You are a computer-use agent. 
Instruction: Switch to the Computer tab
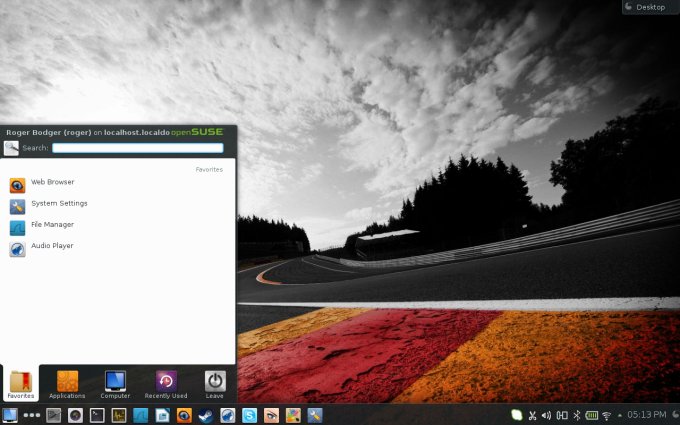pos(115,383)
